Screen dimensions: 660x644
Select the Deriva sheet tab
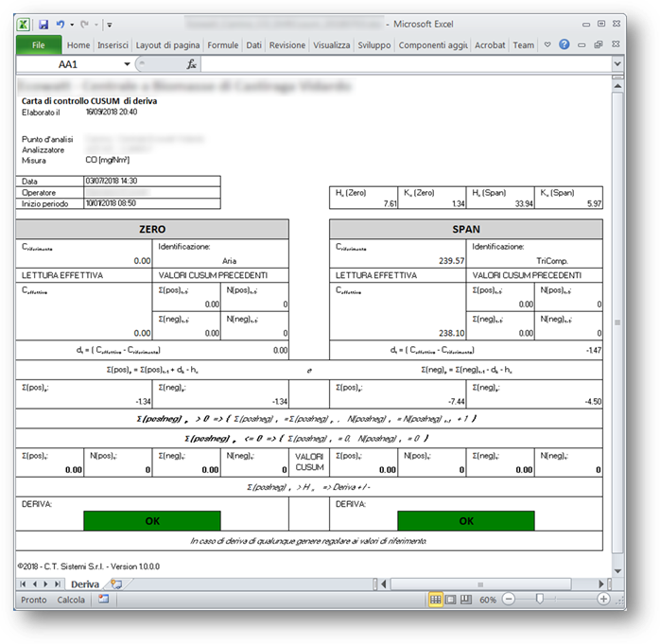point(85,584)
